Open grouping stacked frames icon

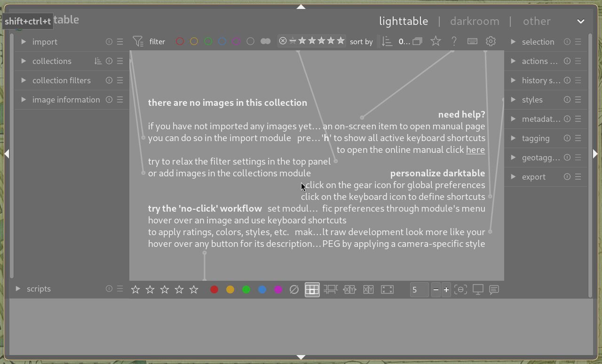[417, 41]
